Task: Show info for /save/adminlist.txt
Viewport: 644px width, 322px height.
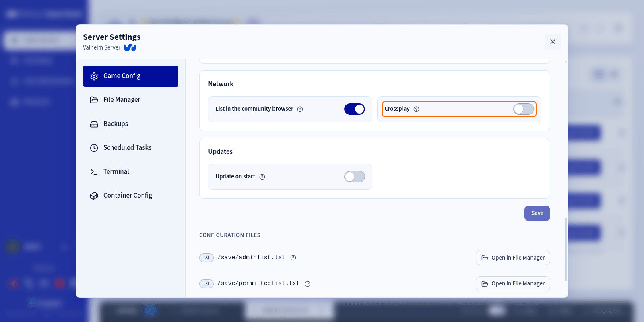Action: (x=293, y=258)
